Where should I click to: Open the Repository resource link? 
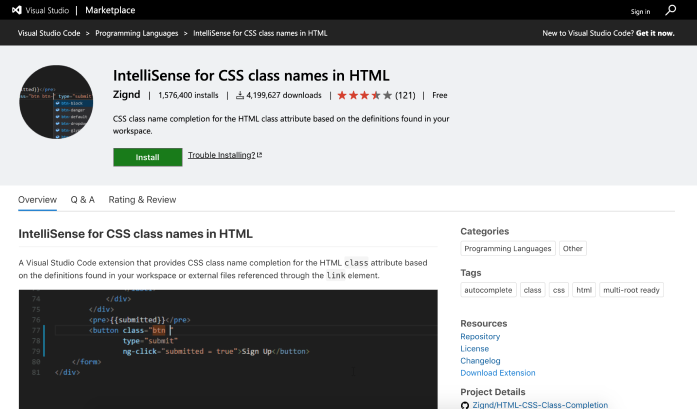[x=480, y=337]
